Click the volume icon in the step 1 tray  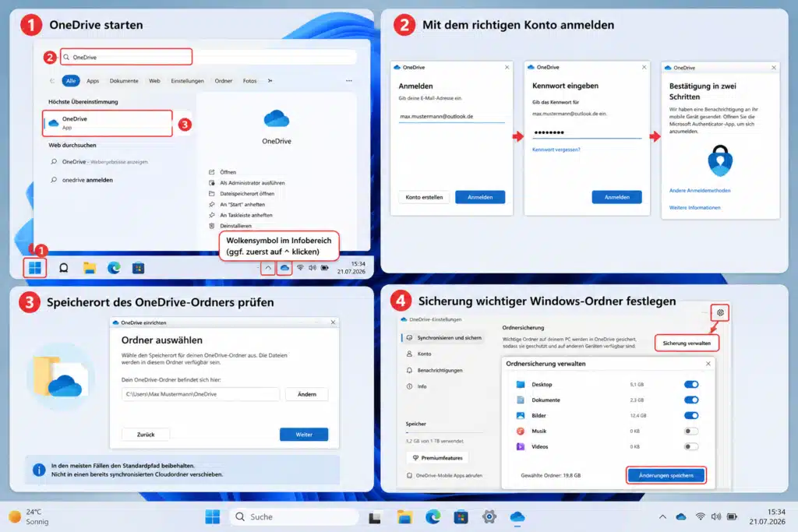(312, 267)
